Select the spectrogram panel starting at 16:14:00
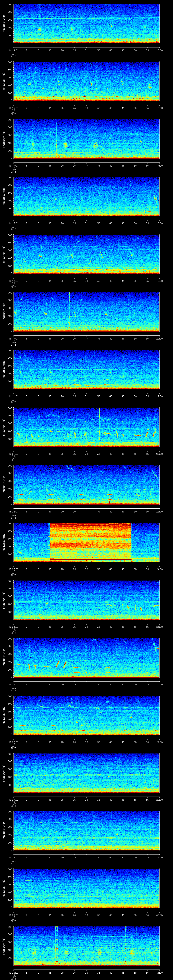This screenshot has width=173, height=980. (x=87, y=24)
